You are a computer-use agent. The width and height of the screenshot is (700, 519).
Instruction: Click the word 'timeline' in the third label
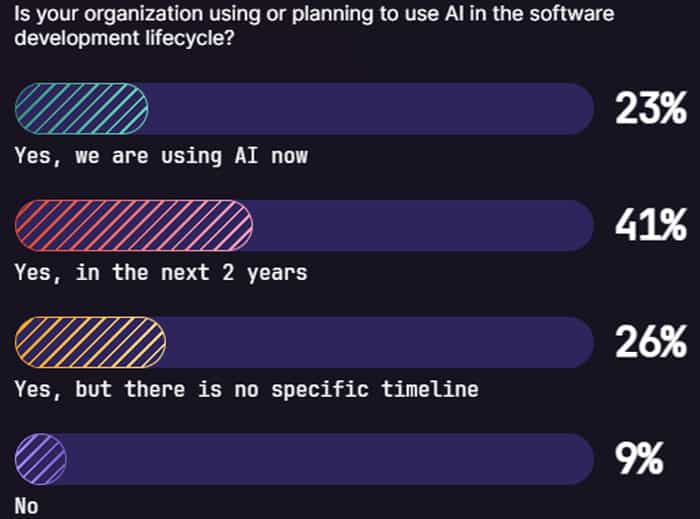[430, 389]
